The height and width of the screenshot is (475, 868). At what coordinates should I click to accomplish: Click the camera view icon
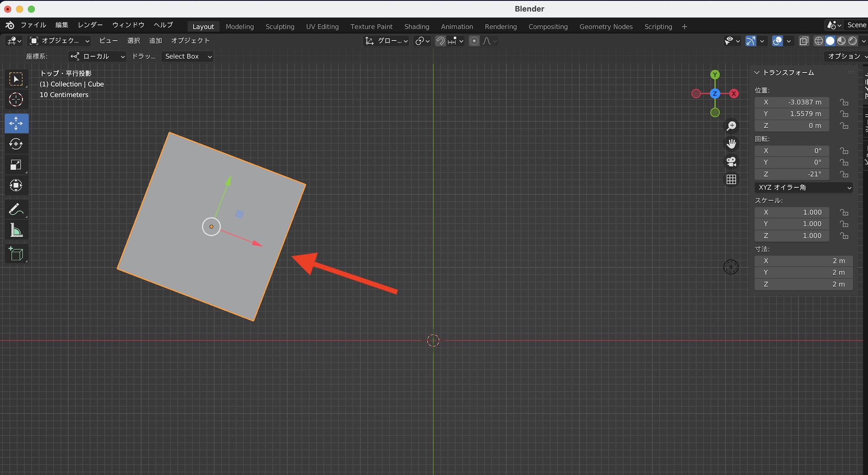click(x=731, y=162)
